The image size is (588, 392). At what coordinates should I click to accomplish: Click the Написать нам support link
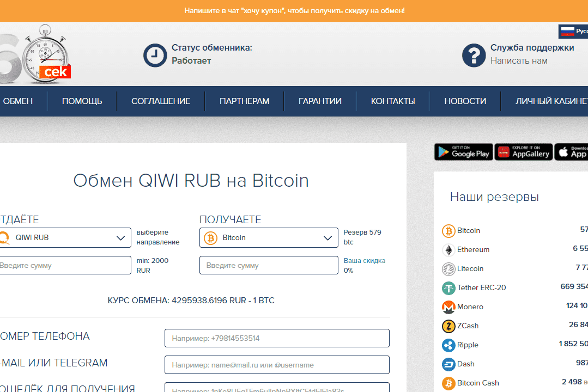click(518, 61)
